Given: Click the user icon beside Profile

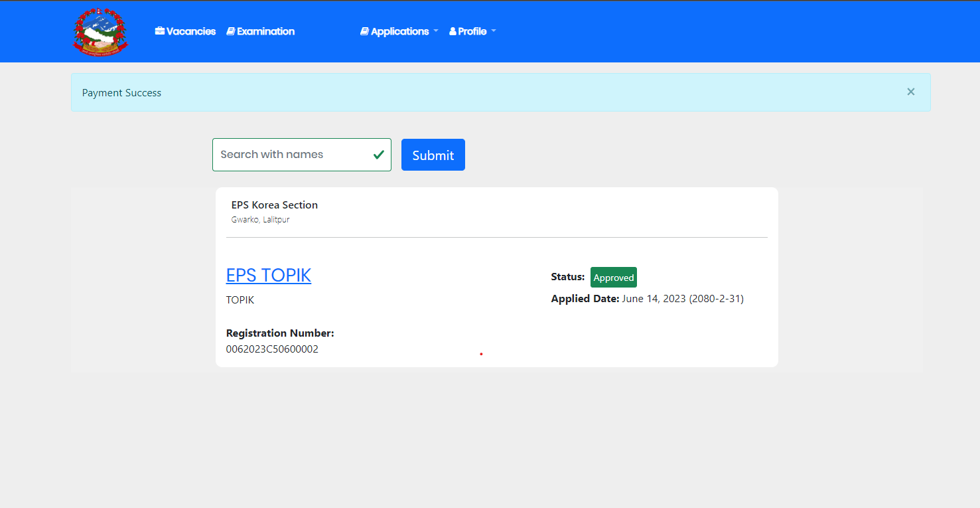Looking at the screenshot, I should tap(453, 31).
